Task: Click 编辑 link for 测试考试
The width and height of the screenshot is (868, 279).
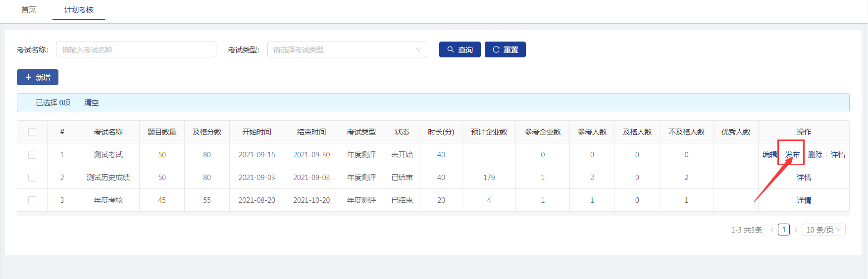Action: [769, 155]
